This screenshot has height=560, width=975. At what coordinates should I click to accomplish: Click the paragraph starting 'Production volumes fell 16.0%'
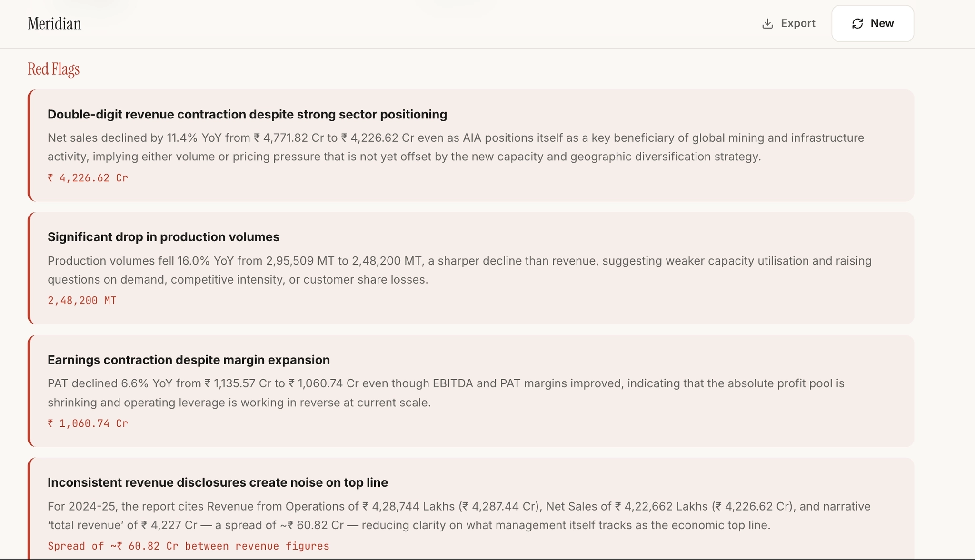point(459,270)
